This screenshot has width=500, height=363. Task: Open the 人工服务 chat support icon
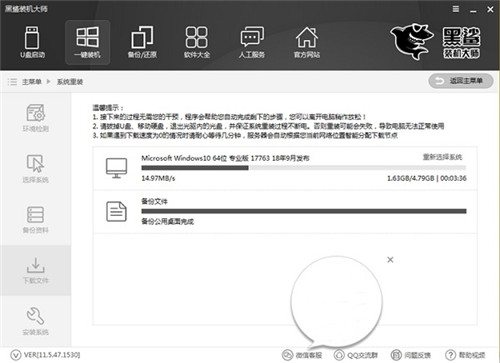pos(252,42)
